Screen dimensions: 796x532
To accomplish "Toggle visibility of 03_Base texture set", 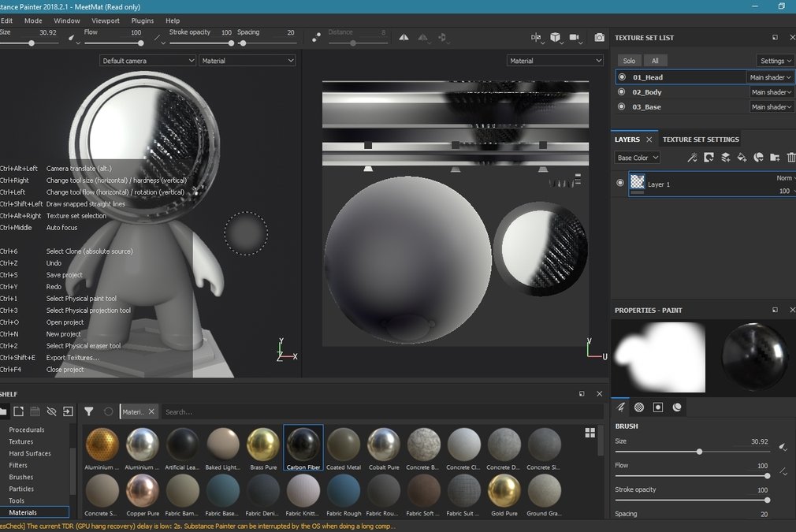I will point(621,106).
